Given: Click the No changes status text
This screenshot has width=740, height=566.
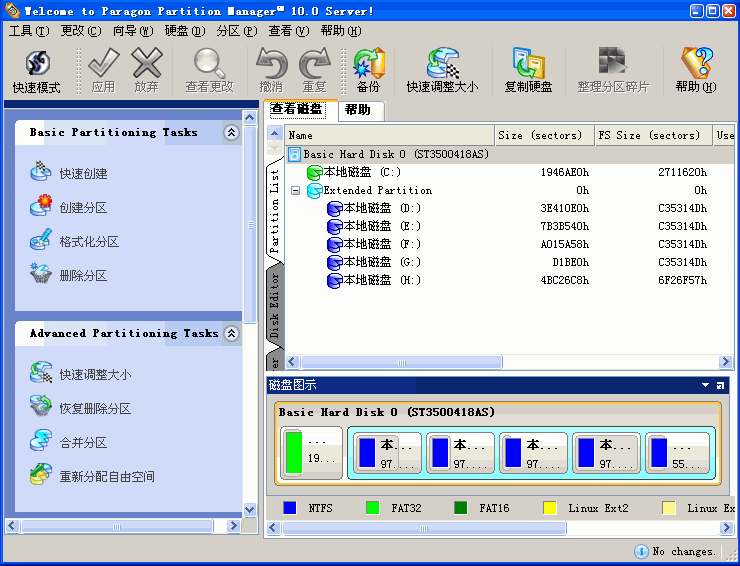Looking at the screenshot, I should [x=684, y=551].
